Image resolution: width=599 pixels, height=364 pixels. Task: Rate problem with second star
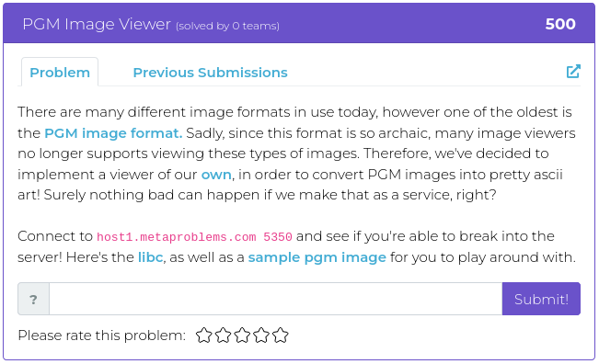click(223, 336)
